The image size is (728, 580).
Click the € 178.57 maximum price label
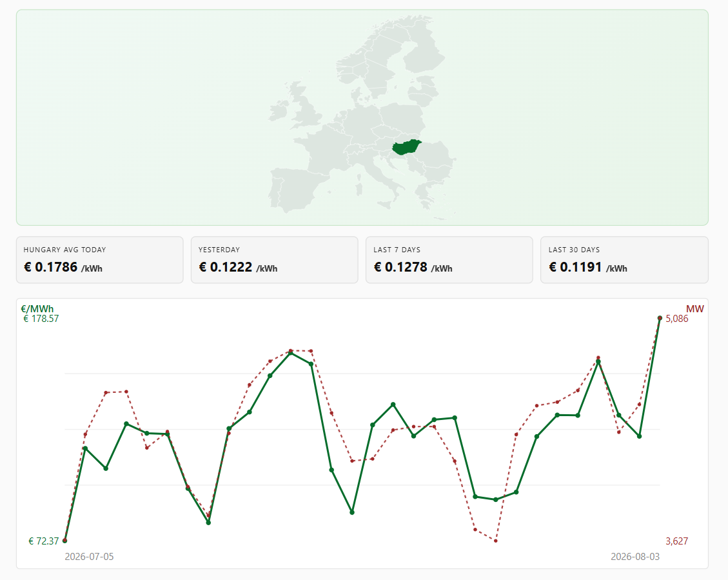(41, 319)
